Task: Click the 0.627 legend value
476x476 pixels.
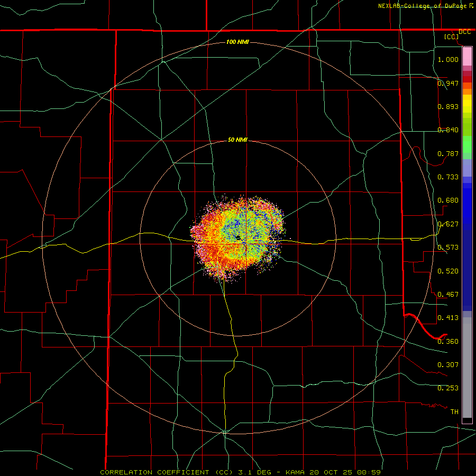Action: pos(448,224)
